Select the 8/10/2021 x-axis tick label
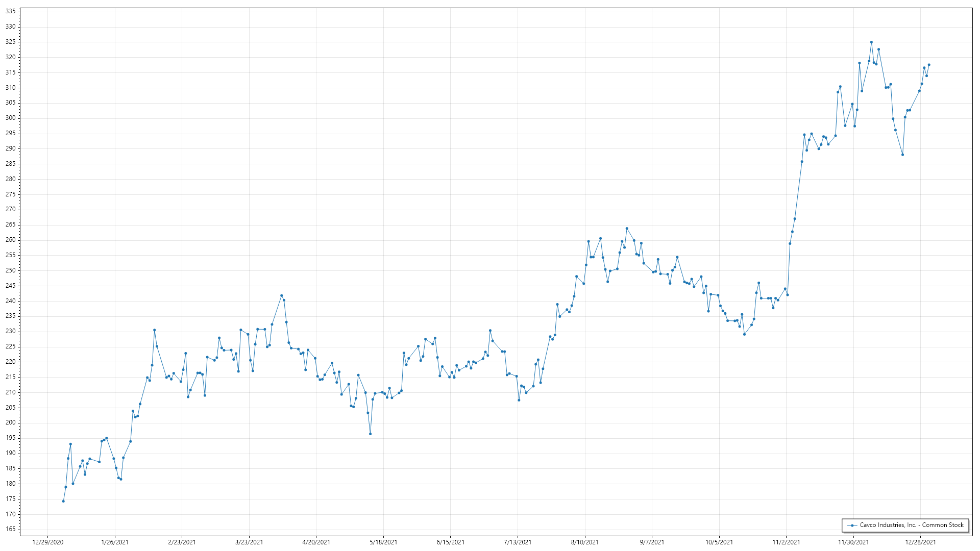This screenshot has height=551, width=980. tap(585, 542)
